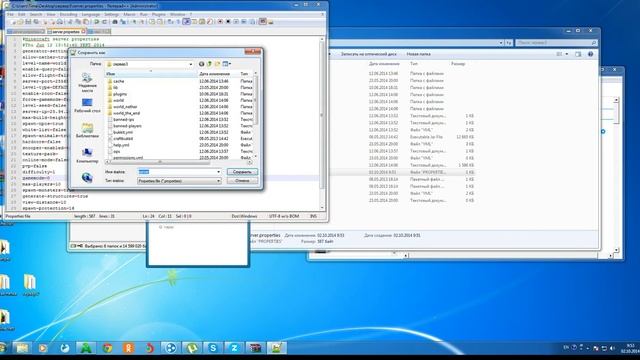Screen dimensions: 640x360
Task: Select the help.yml file in Save dialog
Action: click(121, 145)
